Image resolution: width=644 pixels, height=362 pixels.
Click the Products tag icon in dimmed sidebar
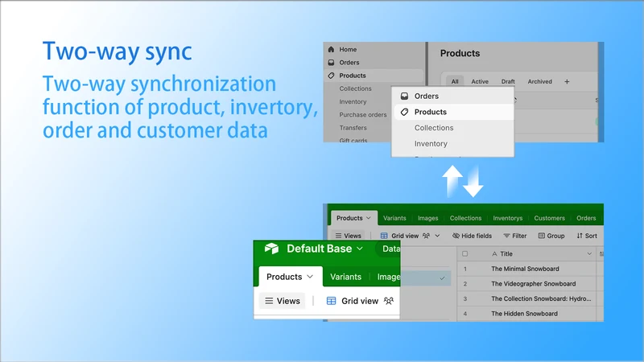tap(331, 76)
